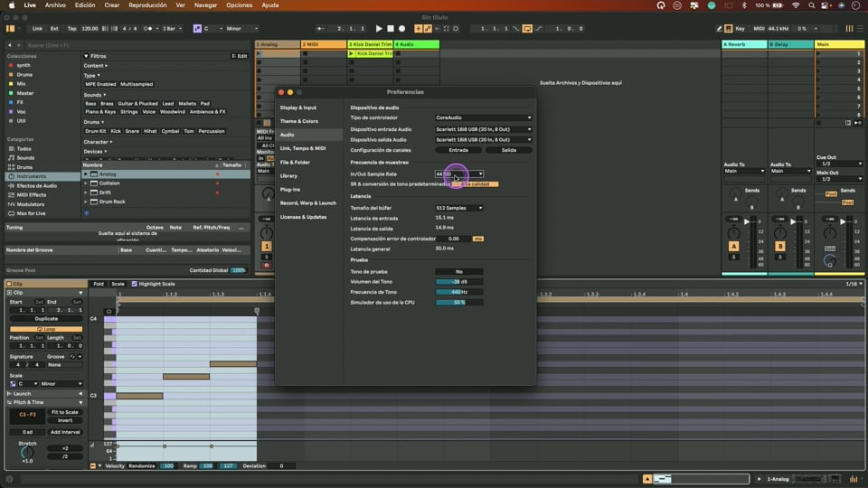Toggle the clip Loop button

point(46,329)
